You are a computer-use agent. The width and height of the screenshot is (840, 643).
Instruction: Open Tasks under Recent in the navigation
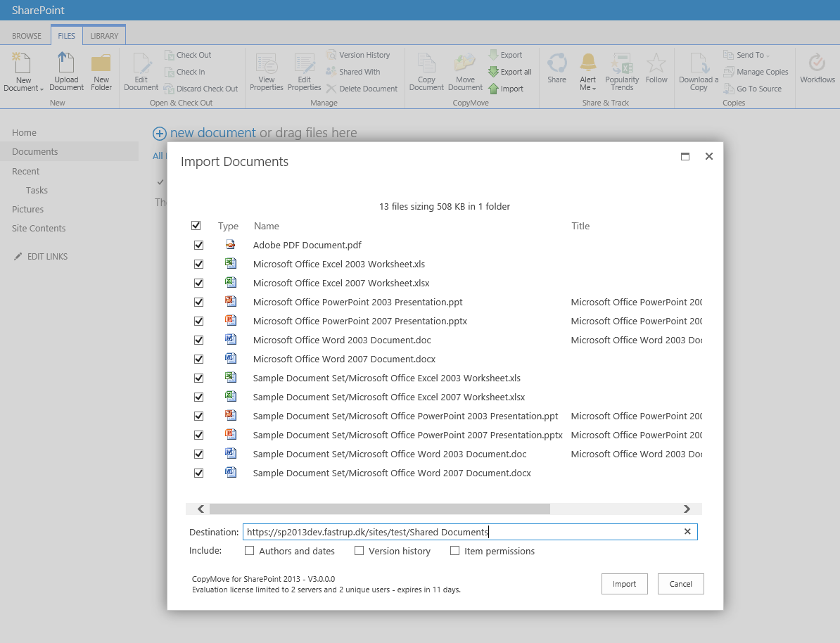tap(37, 190)
